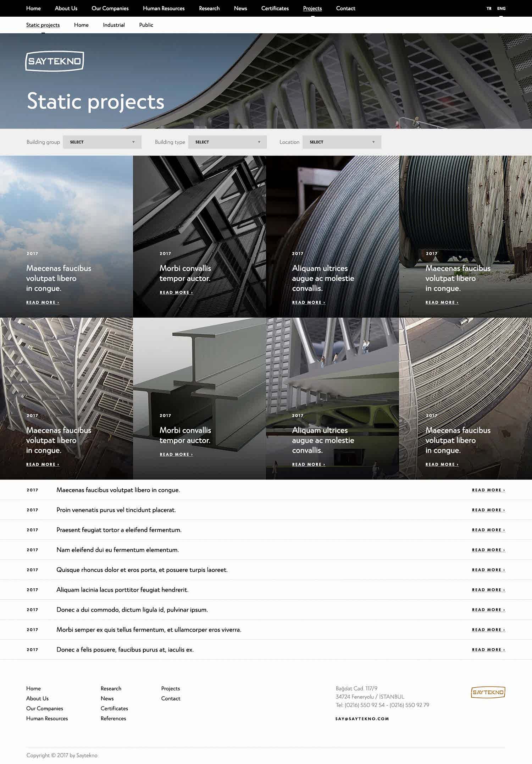
Task: Open Home in the top navigation bar
Action: pyautogui.click(x=33, y=8)
